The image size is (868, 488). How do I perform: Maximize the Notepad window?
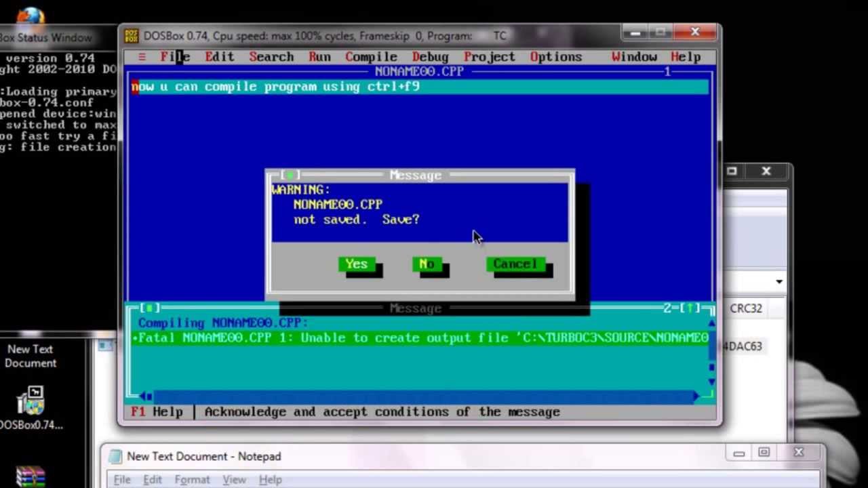764,453
